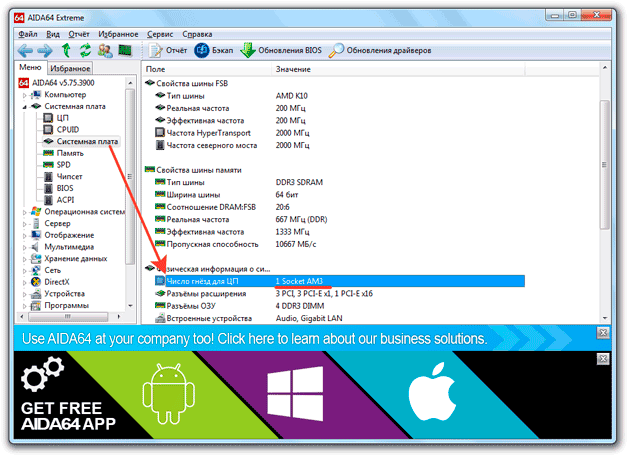Open the Сервис menu
The image size is (628, 456).
160,34
